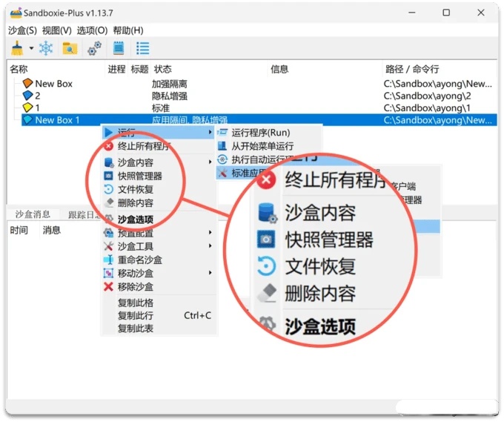
Task: Sort by the 路径 / 命令行 column header
Action: tap(412, 69)
